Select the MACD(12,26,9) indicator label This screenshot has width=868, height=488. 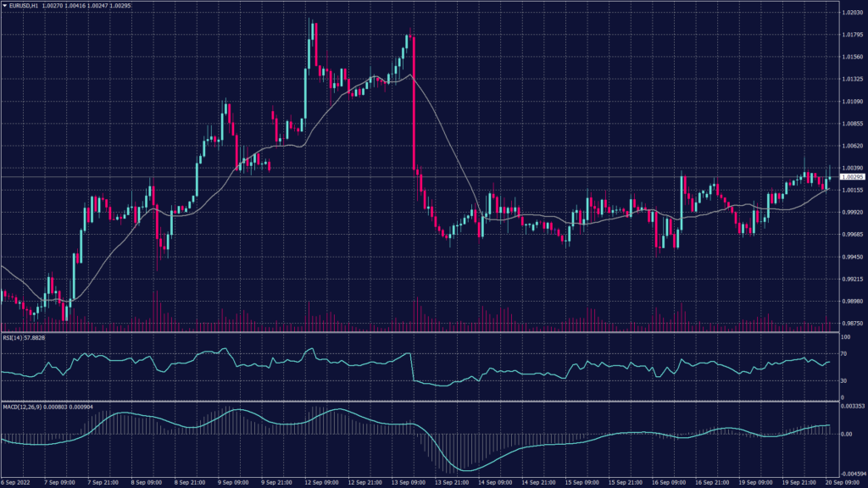click(20, 407)
